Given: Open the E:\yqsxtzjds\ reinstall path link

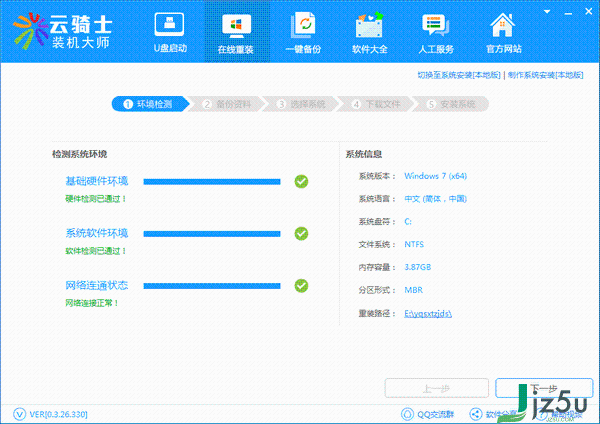Looking at the screenshot, I should click(428, 313).
